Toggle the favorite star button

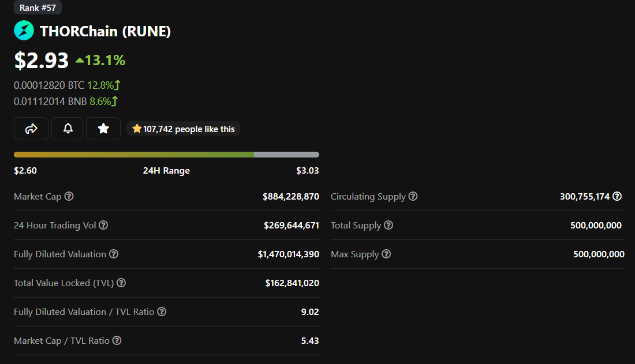tap(103, 129)
